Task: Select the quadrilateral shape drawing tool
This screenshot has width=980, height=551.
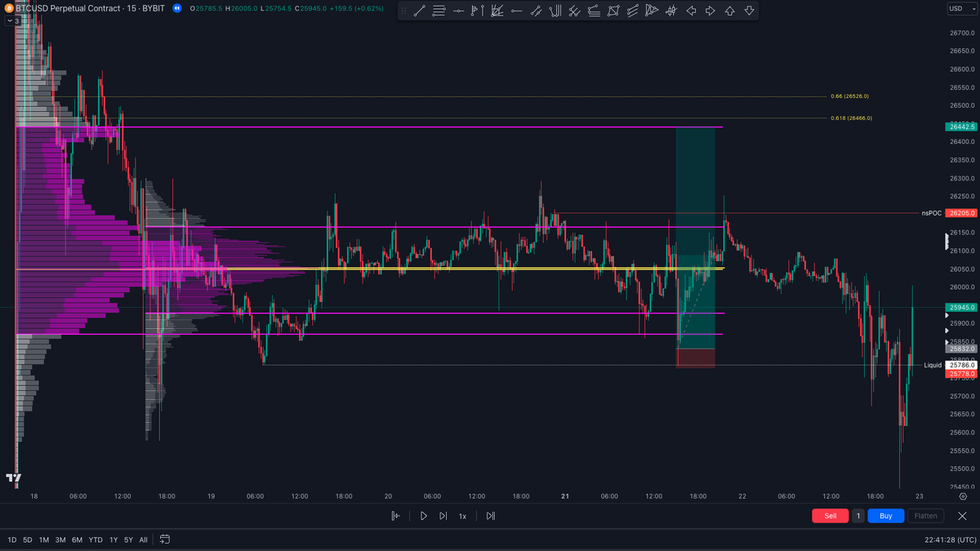Action: [613, 11]
